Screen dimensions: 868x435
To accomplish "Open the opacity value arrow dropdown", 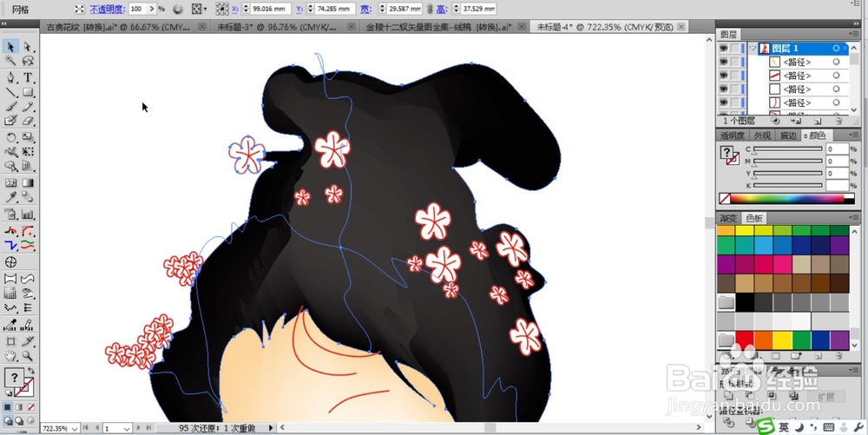I will (152, 9).
